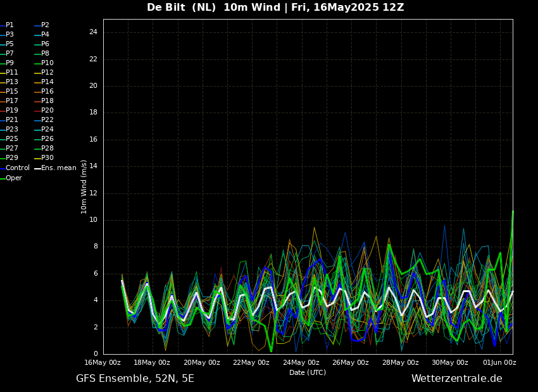Viewport: 538px width, 392px height.
Task: Click the 10m Wind (m/s) axis title
Action: tap(84, 187)
